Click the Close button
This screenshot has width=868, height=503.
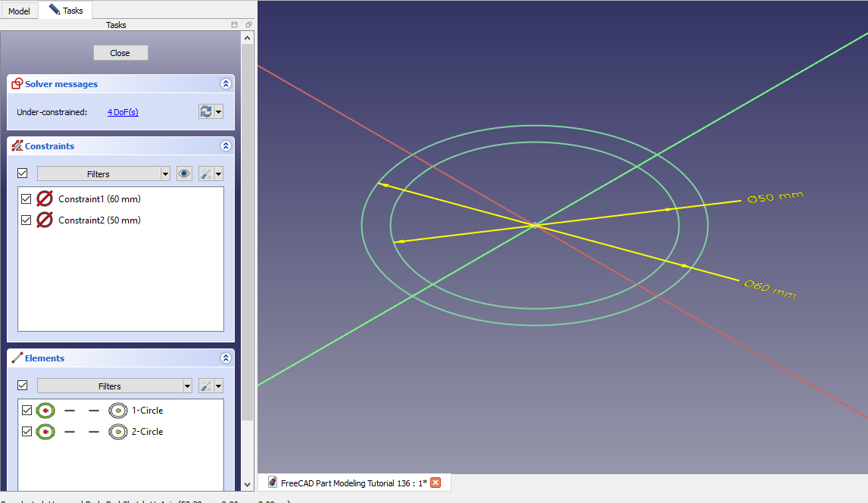(x=120, y=53)
